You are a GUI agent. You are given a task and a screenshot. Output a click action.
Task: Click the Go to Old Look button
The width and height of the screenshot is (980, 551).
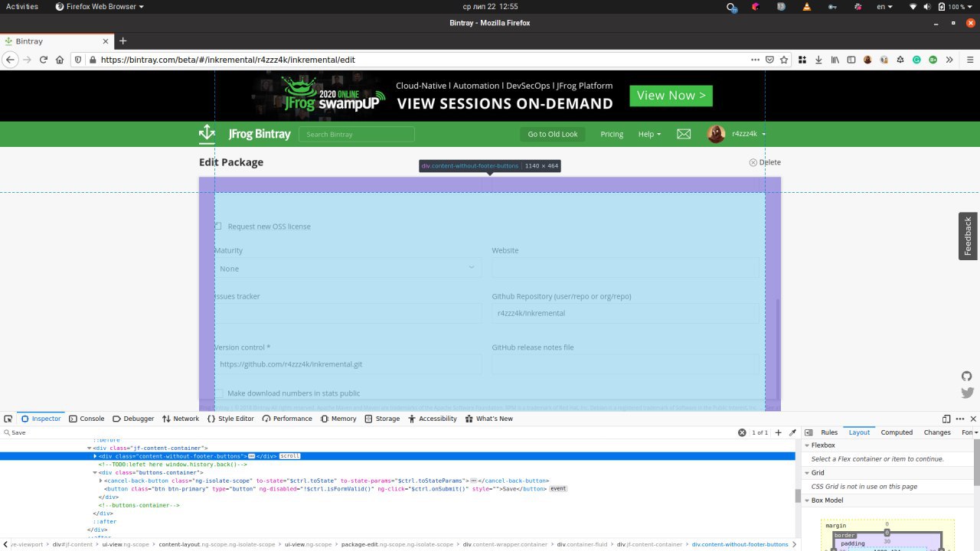point(553,134)
